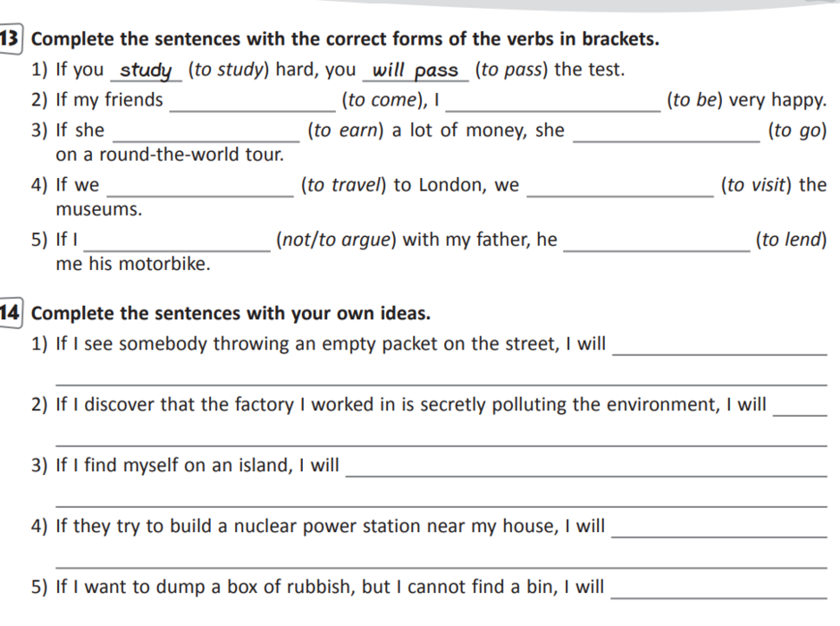Click the blank before '(to be)'

(x=552, y=102)
